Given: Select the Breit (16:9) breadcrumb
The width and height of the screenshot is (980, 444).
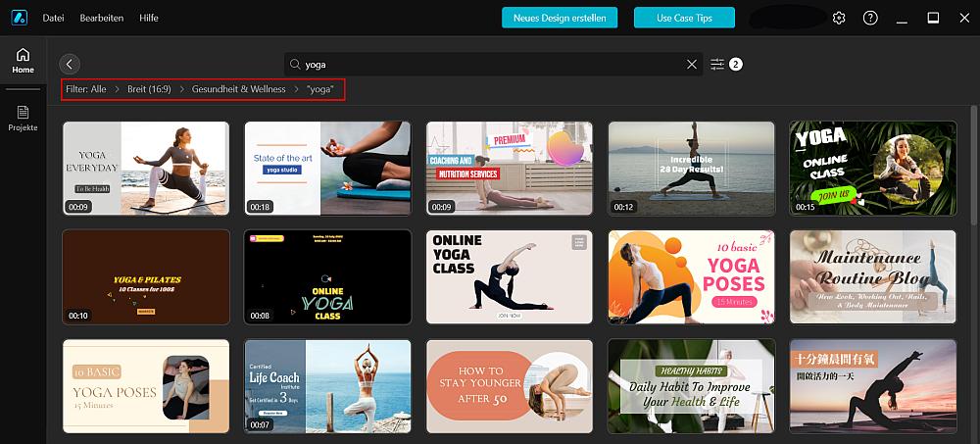Looking at the screenshot, I should (x=149, y=89).
